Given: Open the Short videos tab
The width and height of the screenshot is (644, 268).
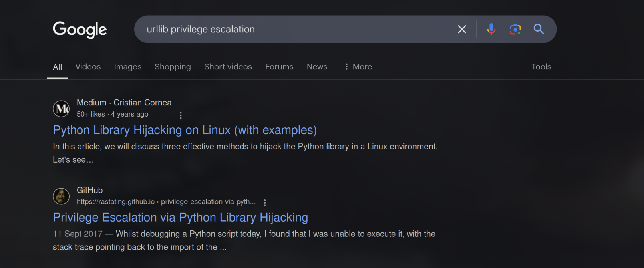Looking at the screenshot, I should coord(228,67).
